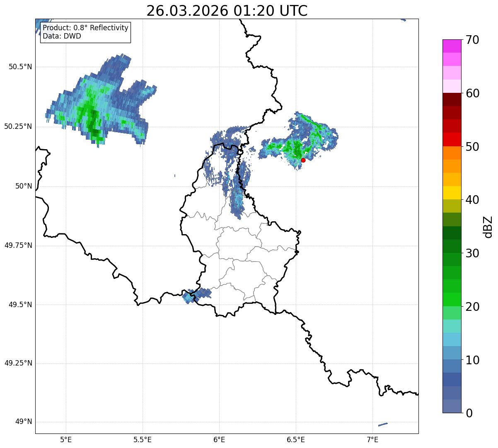This screenshot has height=448, width=498.
Task: Click the yellow colorbar segment above 40
Action: click(x=452, y=193)
